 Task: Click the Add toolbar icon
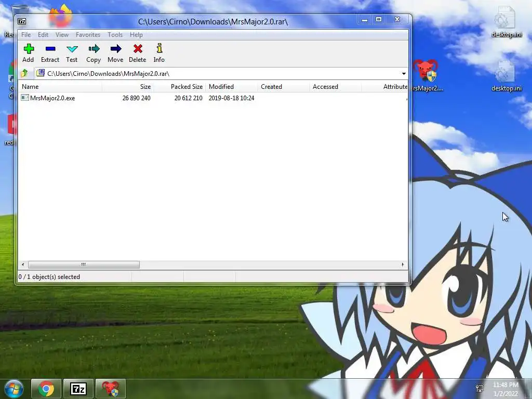point(29,53)
